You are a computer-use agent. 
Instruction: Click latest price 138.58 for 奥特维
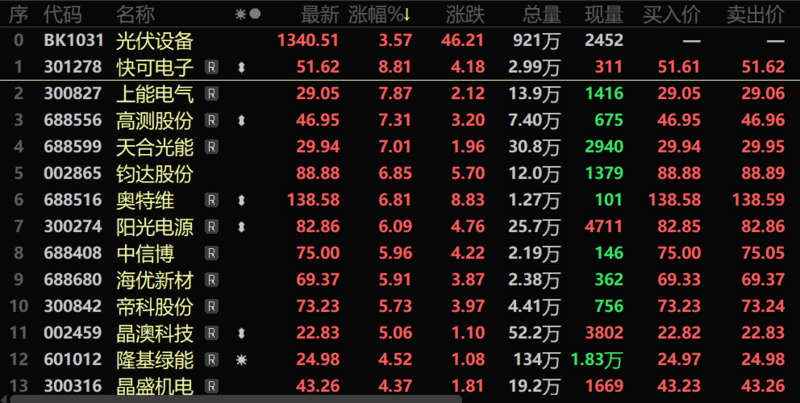313,199
